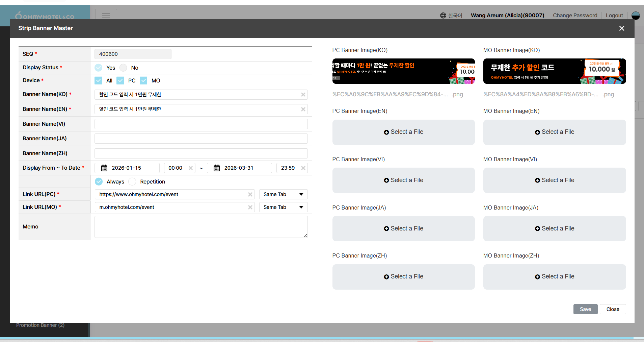Select a file for PC Banner Image(ZH)
Viewport: 644px width, 342px height.
coord(404,277)
